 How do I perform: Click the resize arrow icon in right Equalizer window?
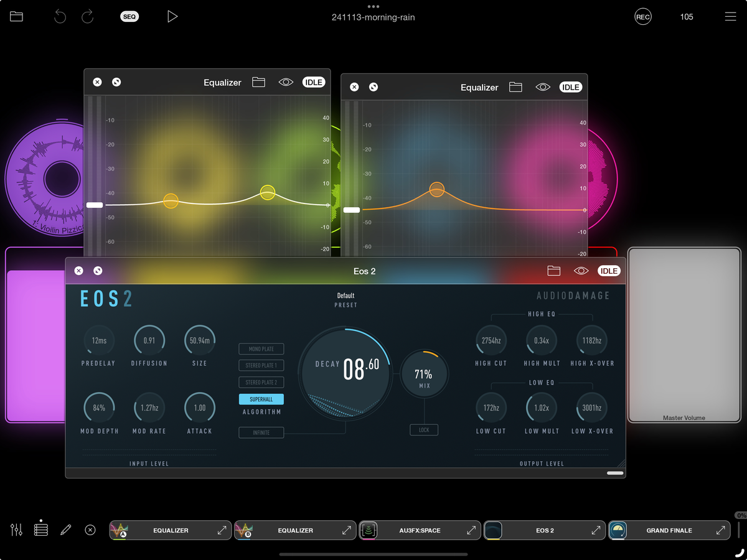374,87
